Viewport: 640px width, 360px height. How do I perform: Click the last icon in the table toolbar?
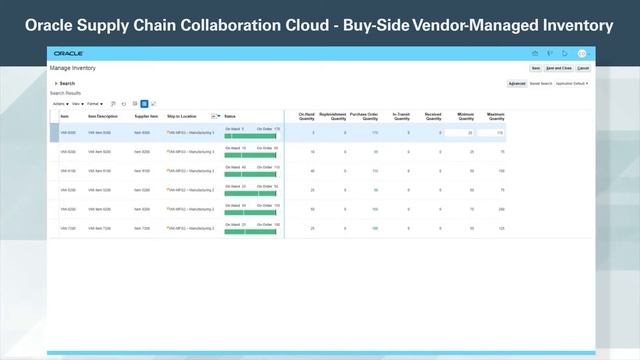(x=154, y=104)
